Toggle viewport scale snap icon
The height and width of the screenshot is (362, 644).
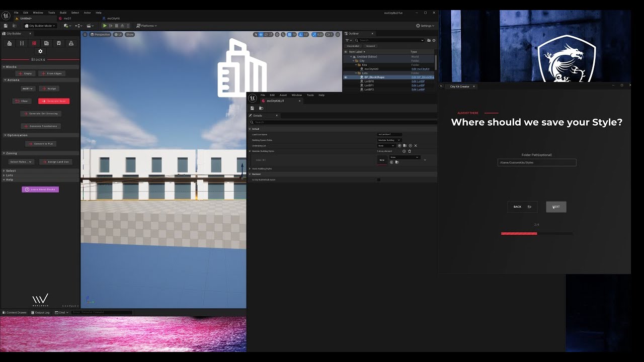[315, 35]
